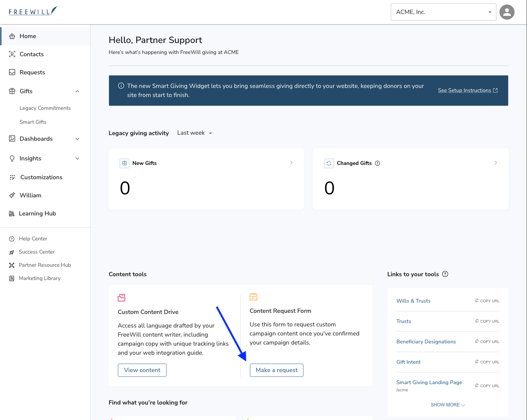Click the Insights lightbulb icon
The height and width of the screenshot is (420, 527).
(x=12, y=158)
